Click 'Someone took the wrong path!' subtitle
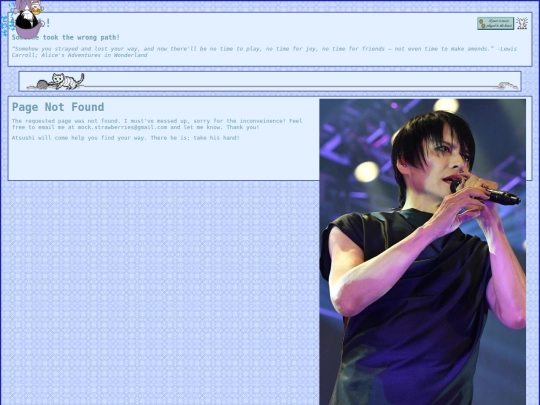 tap(66, 37)
